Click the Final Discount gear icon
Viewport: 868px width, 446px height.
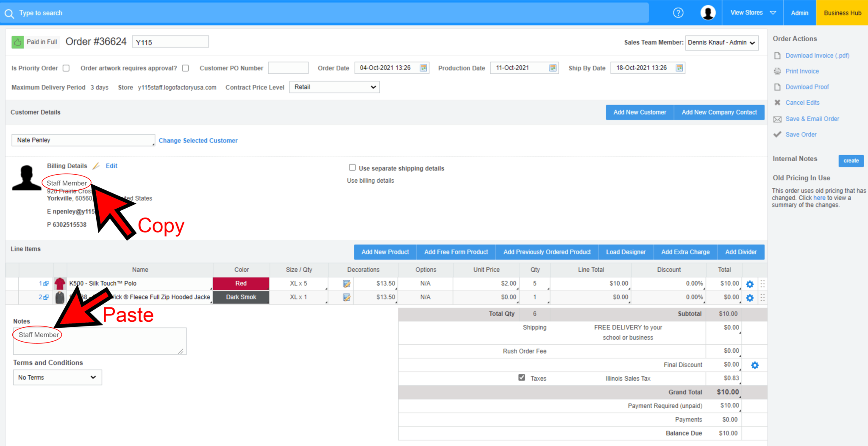(754, 365)
